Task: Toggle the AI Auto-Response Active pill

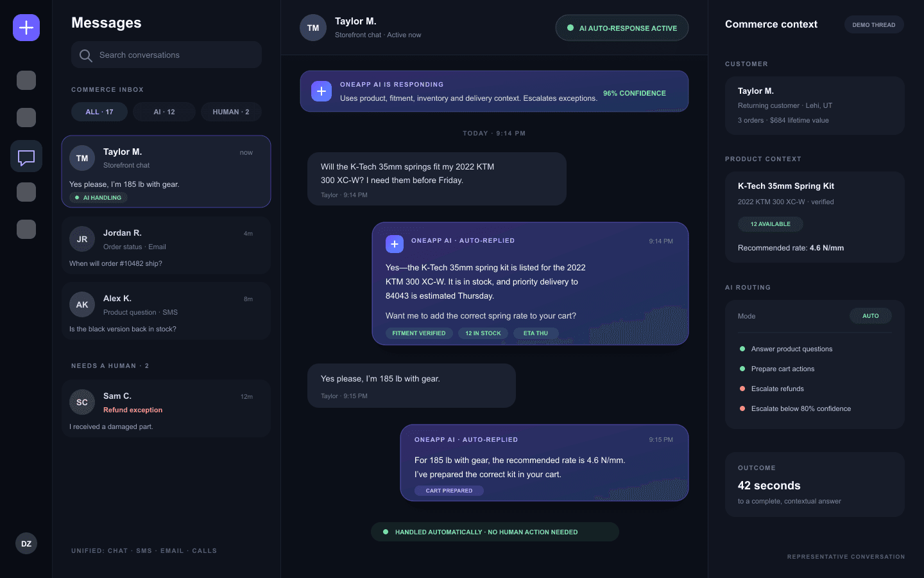Action: [x=622, y=28]
